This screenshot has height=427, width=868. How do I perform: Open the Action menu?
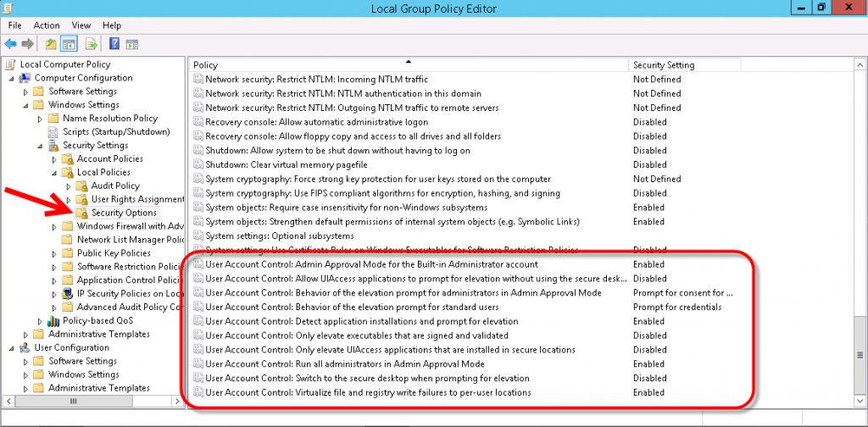pos(47,25)
